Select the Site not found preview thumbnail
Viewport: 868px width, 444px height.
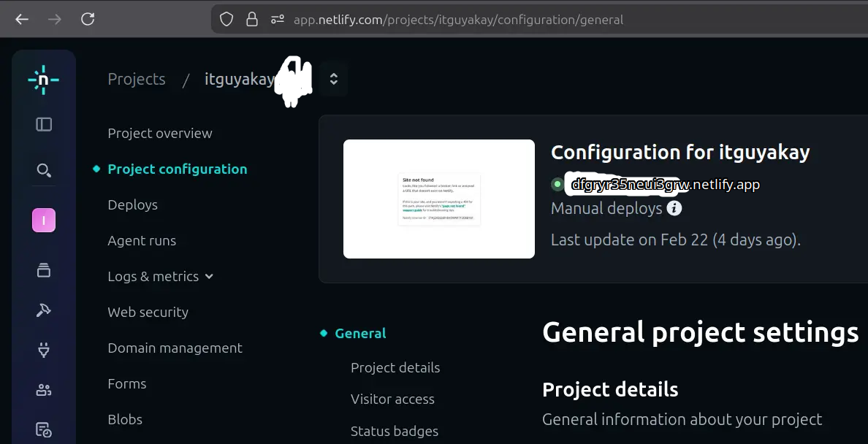point(438,198)
